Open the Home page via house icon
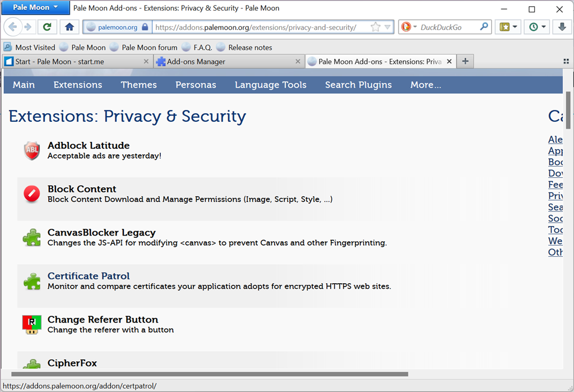 (x=69, y=27)
